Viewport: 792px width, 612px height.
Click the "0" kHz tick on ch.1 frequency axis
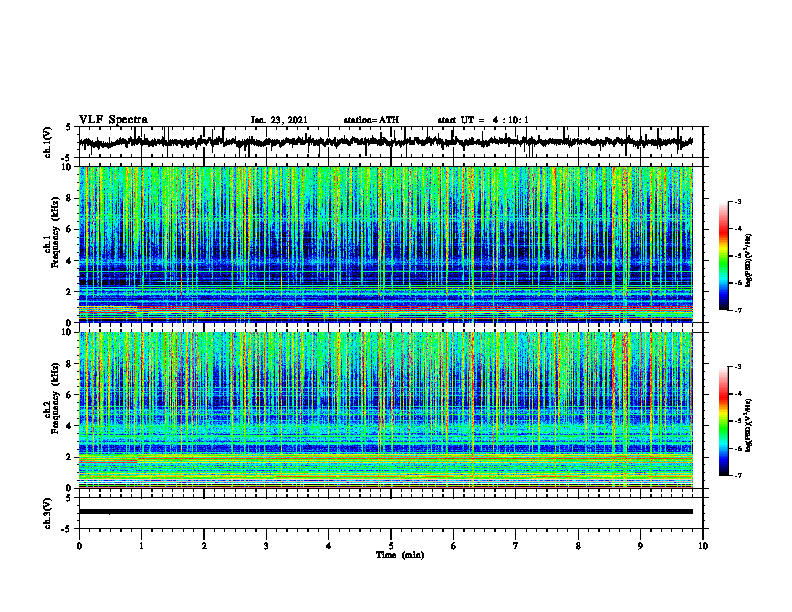click(70, 323)
